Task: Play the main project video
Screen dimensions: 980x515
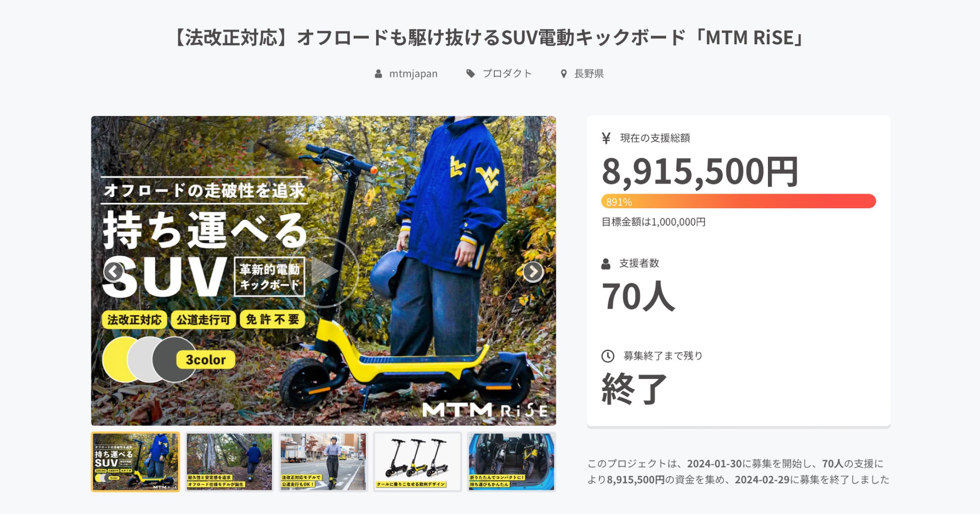Action: (x=324, y=272)
